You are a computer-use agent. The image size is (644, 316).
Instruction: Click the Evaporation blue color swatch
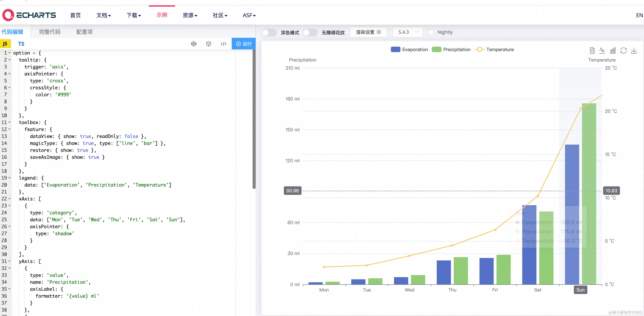395,49
